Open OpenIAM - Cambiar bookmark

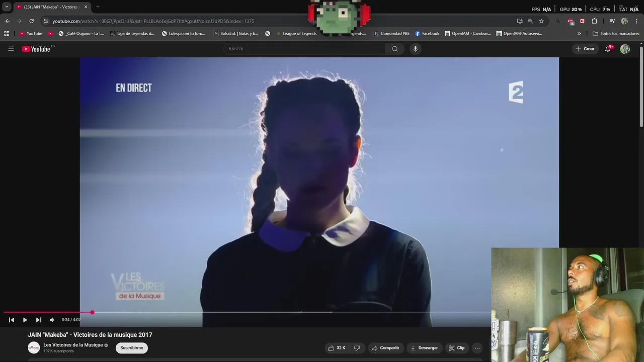pyautogui.click(x=467, y=34)
